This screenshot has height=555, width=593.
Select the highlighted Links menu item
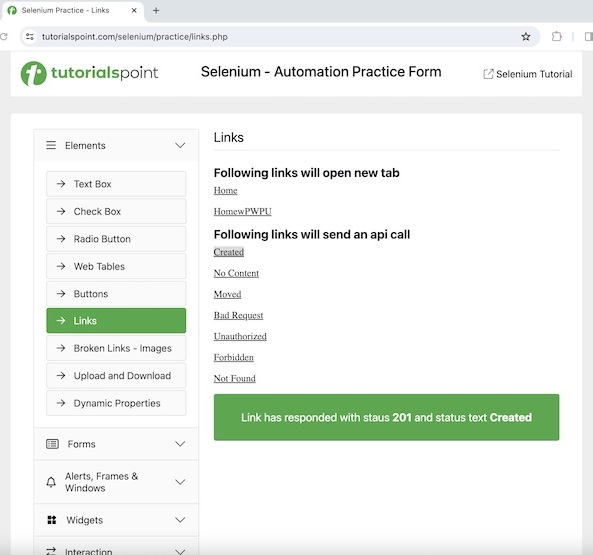tap(116, 321)
